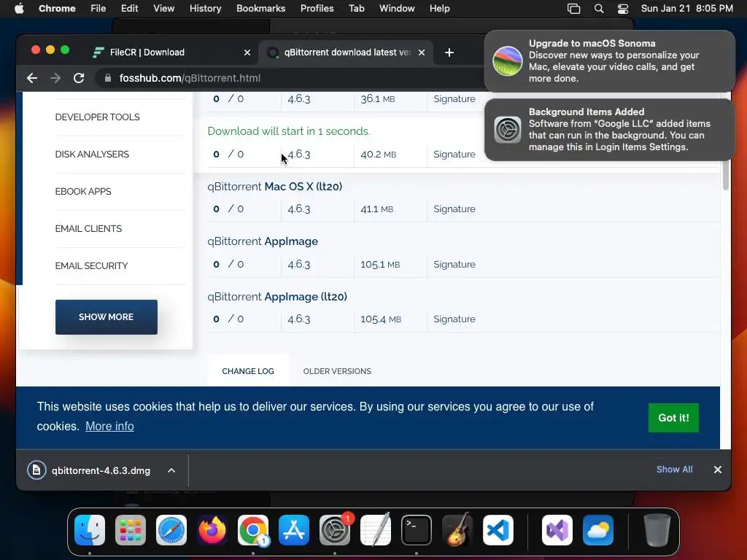The width and height of the screenshot is (747, 560).
Task: Open TextEdit from the Dock
Action: coord(376,530)
